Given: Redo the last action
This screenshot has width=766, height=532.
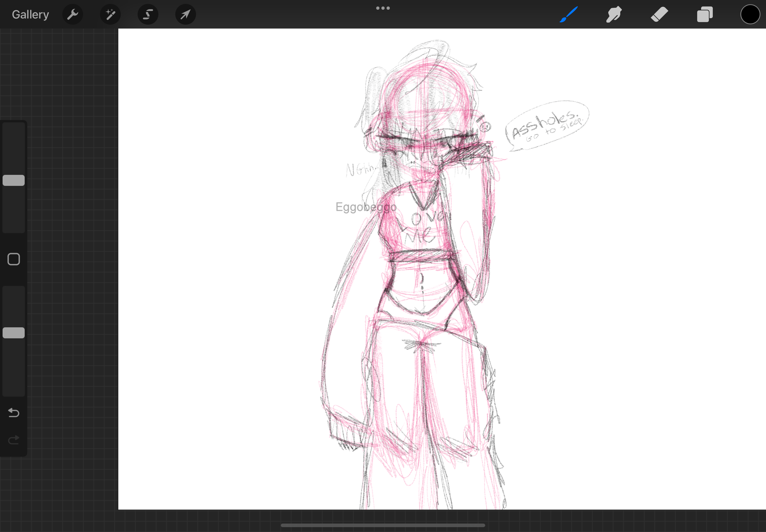Looking at the screenshot, I should [x=14, y=440].
